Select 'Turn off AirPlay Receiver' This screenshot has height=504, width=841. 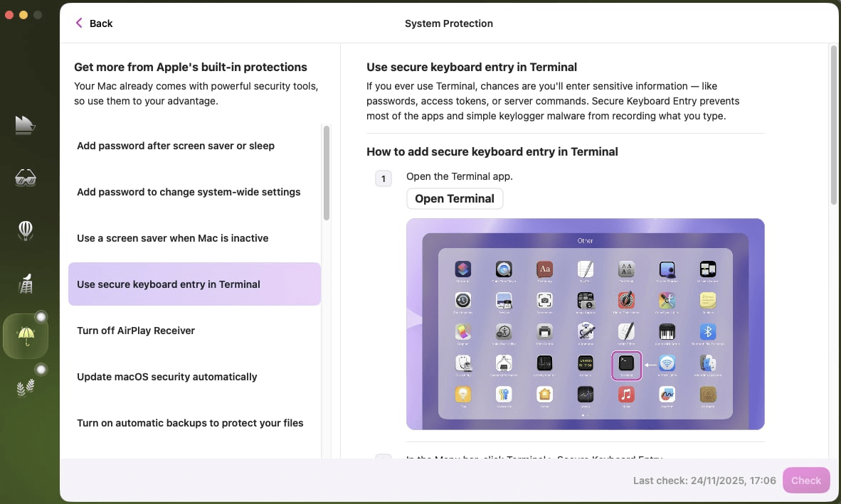(136, 330)
